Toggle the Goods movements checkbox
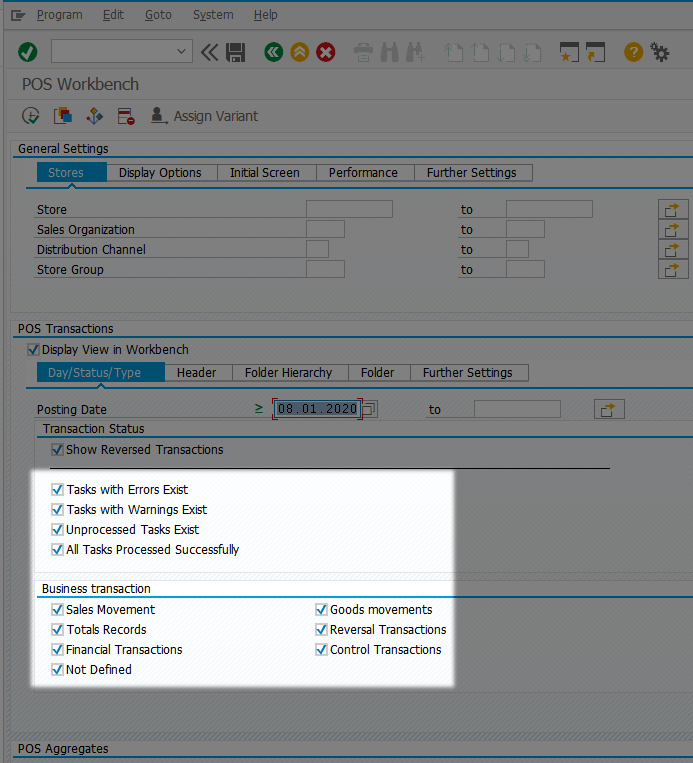The width and height of the screenshot is (693, 763). point(321,610)
